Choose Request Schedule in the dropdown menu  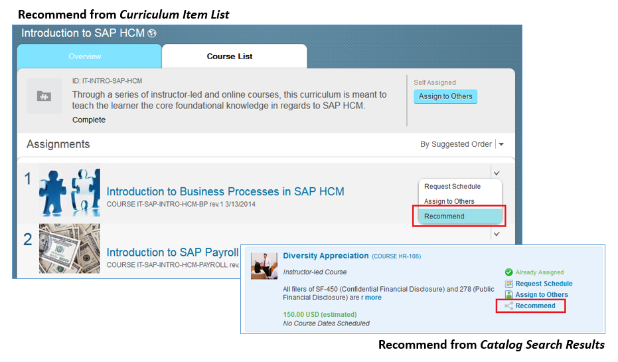452,186
